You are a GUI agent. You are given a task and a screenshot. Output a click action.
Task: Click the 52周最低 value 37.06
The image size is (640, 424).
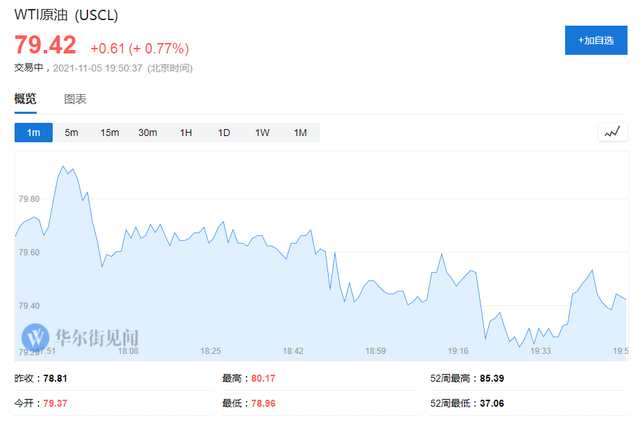492,403
